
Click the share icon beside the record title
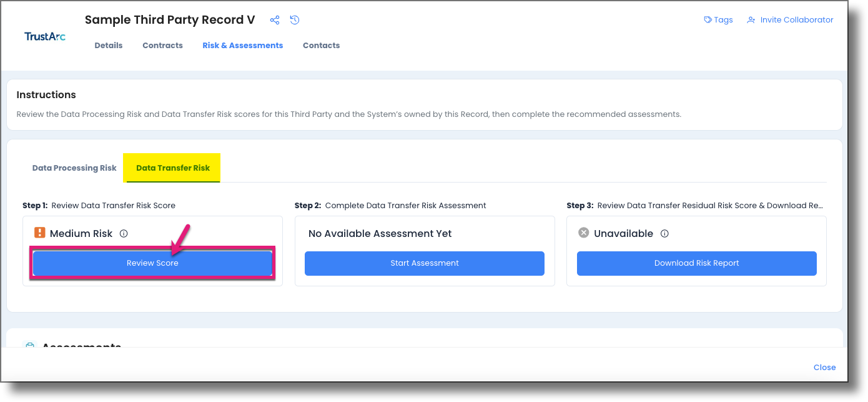coord(275,19)
